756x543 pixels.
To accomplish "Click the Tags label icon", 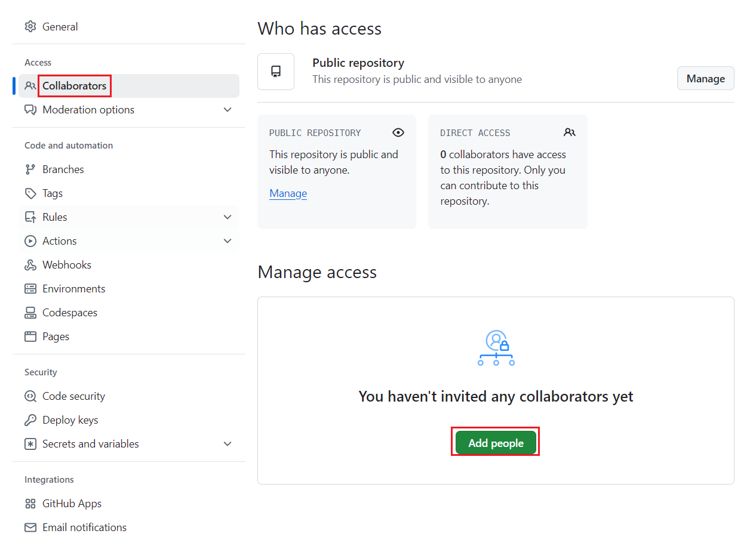I will tap(30, 193).
